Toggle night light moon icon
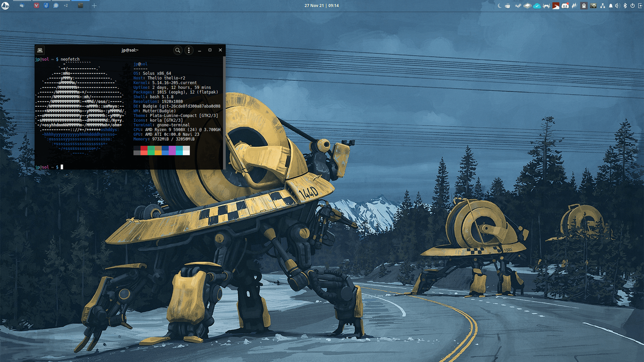644x362 pixels. [500, 6]
